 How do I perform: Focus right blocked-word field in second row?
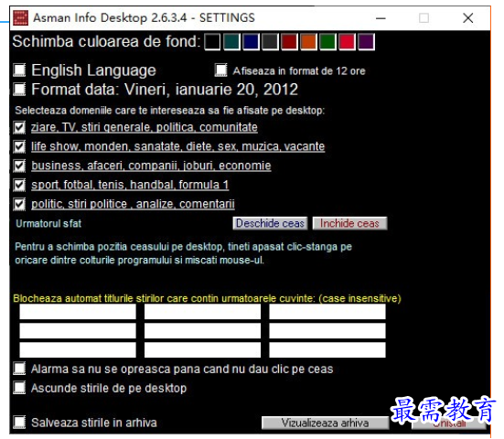(x=327, y=331)
